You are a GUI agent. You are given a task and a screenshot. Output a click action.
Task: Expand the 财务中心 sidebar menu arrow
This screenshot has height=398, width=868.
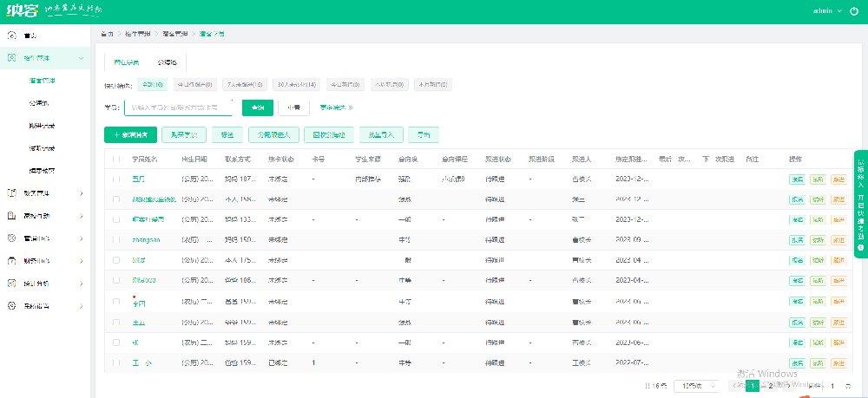(x=82, y=261)
